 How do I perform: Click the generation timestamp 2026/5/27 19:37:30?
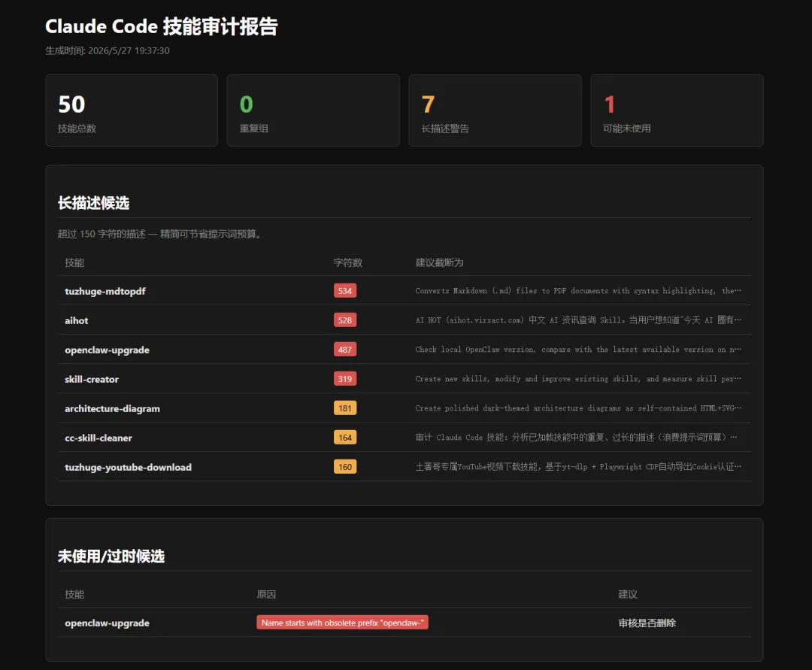click(x=129, y=50)
